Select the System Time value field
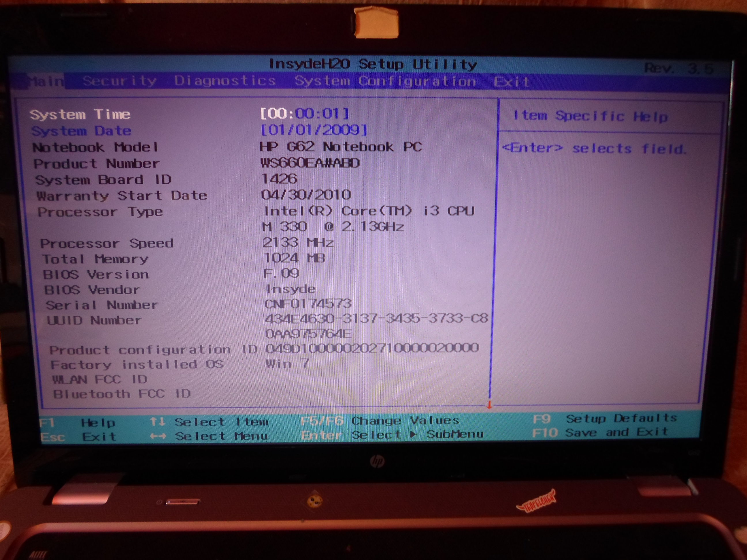Image resolution: width=747 pixels, height=560 pixels. (x=305, y=113)
